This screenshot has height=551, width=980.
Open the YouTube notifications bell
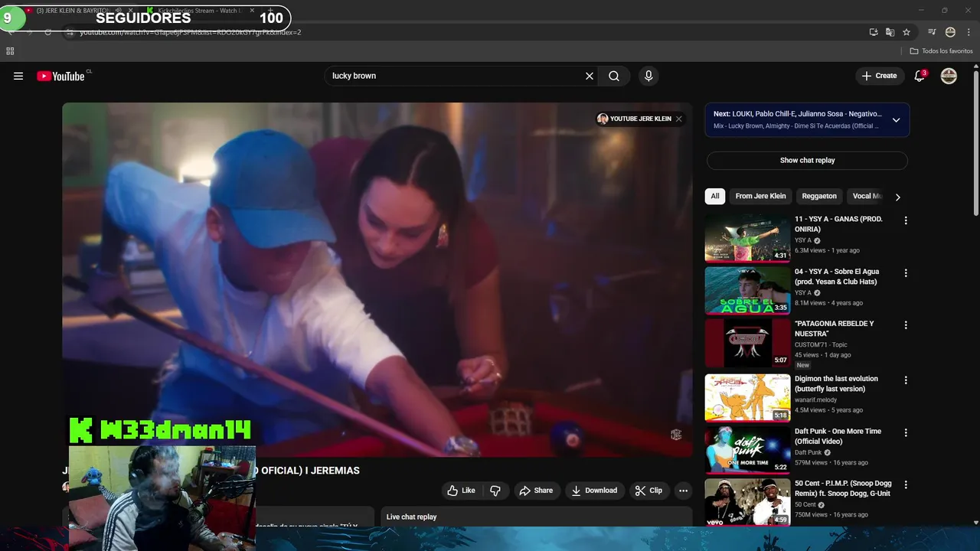[920, 76]
